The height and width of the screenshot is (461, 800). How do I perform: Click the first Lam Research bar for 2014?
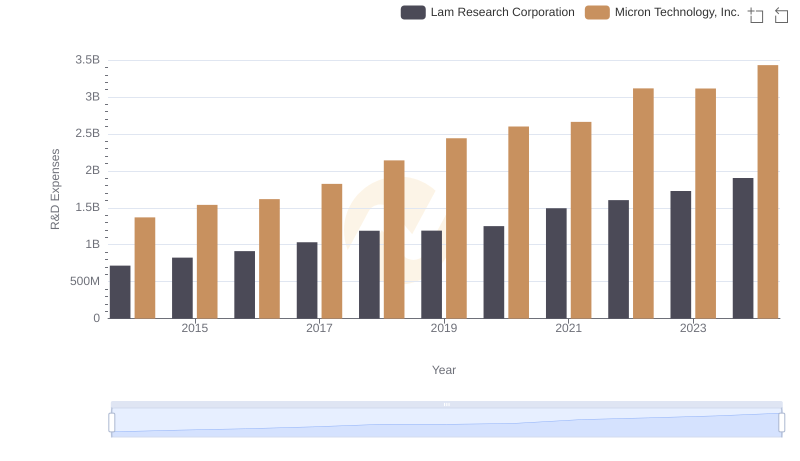[120, 292]
